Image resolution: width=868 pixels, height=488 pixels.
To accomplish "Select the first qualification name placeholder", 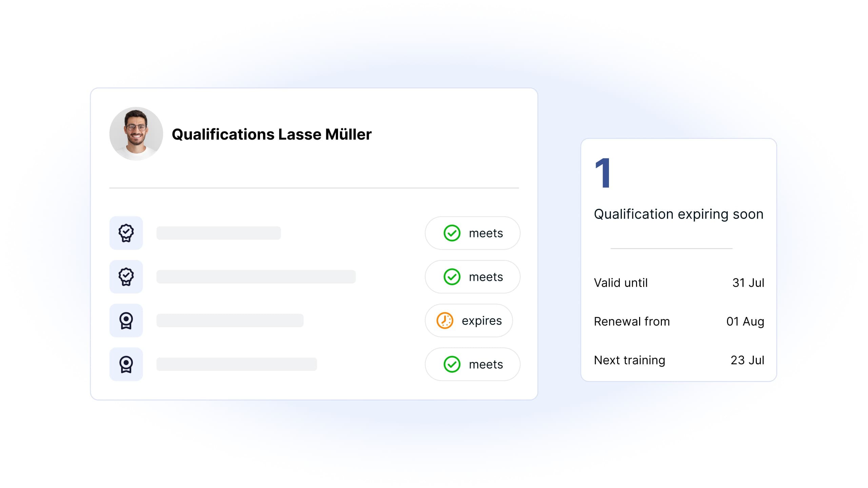I will click(219, 233).
